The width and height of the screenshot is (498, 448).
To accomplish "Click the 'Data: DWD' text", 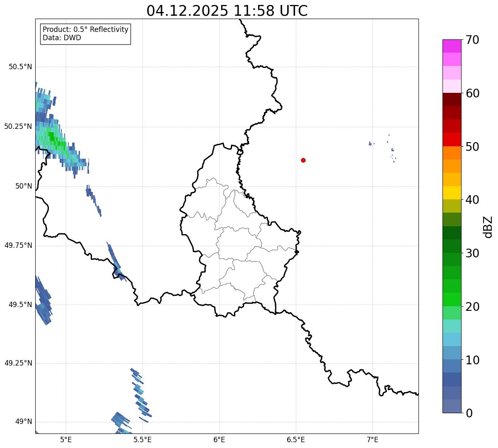I will (x=62, y=38).
